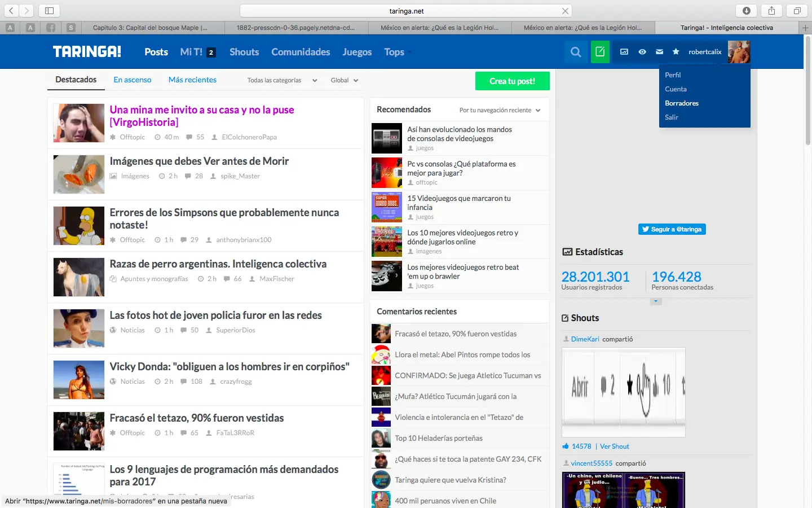
Task: Click the like thumb icon showing 14578
Action: point(565,446)
